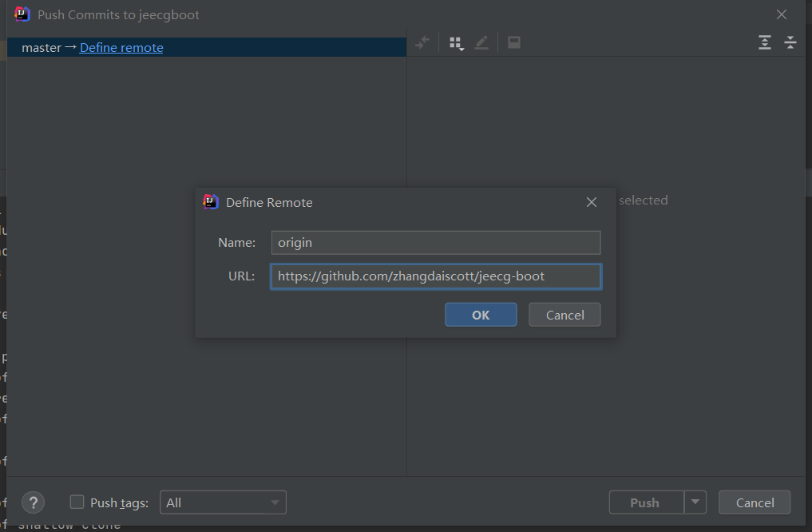Close the Define Remote dialog
The height and width of the screenshot is (532, 812).
[592, 202]
